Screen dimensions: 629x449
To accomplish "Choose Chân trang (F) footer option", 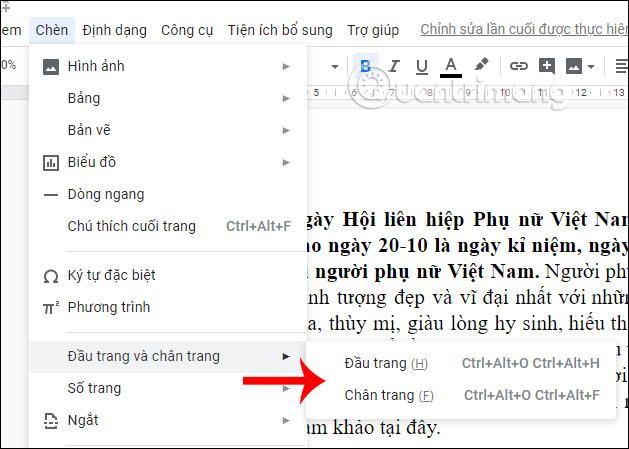I will pyautogui.click(x=461, y=396).
